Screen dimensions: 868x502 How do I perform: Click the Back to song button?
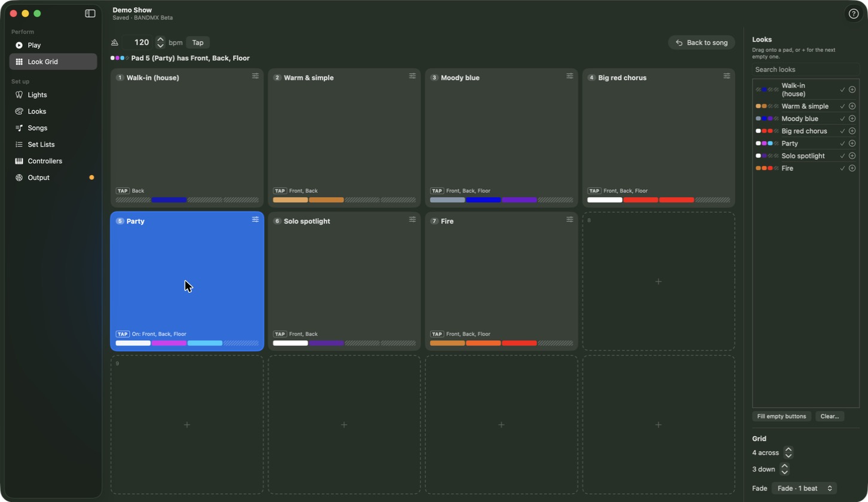point(702,42)
